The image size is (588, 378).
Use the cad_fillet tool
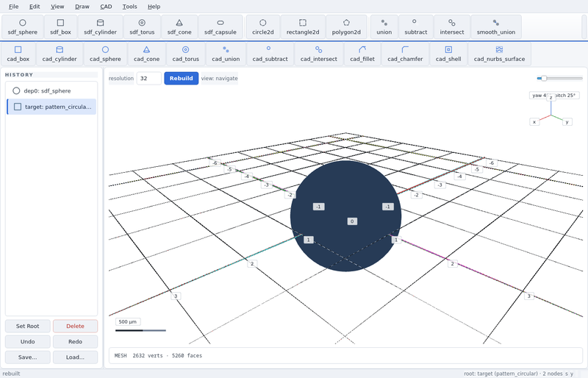pos(362,54)
